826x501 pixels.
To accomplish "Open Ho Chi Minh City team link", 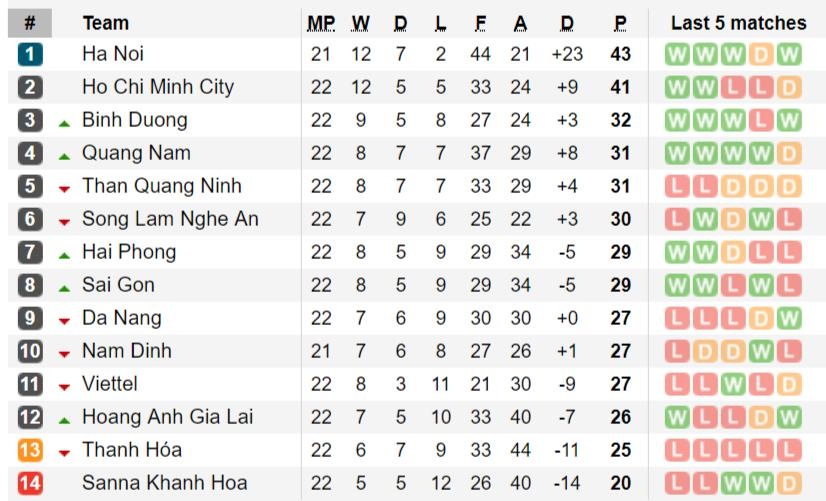I will tap(157, 87).
